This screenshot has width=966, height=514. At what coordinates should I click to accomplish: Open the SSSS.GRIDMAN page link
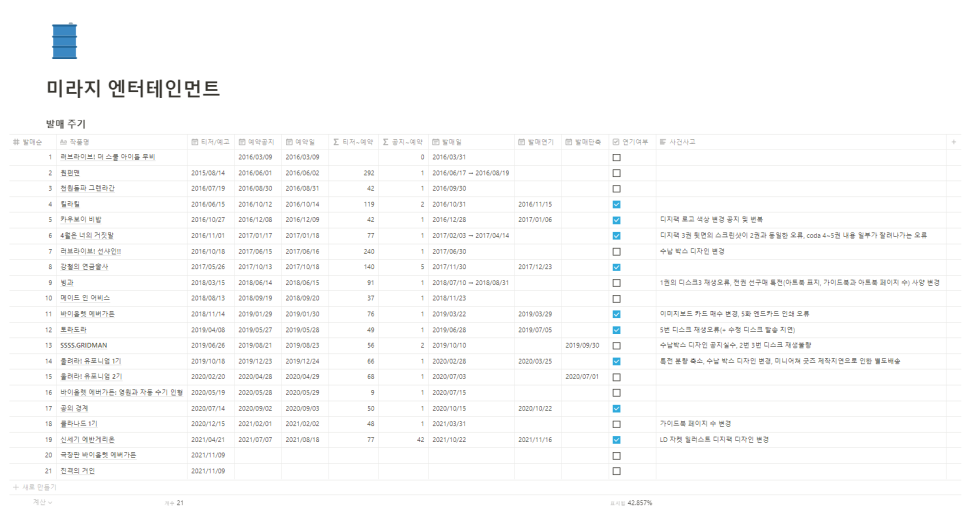point(83,346)
